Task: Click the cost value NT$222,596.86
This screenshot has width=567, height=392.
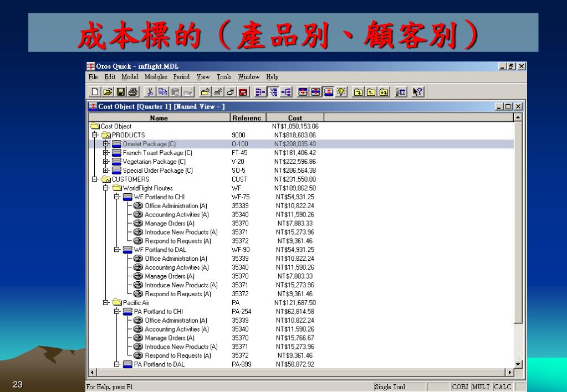Action: [x=295, y=162]
